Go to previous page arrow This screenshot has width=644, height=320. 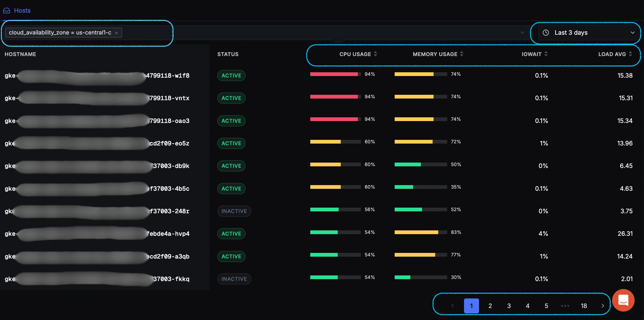point(453,305)
